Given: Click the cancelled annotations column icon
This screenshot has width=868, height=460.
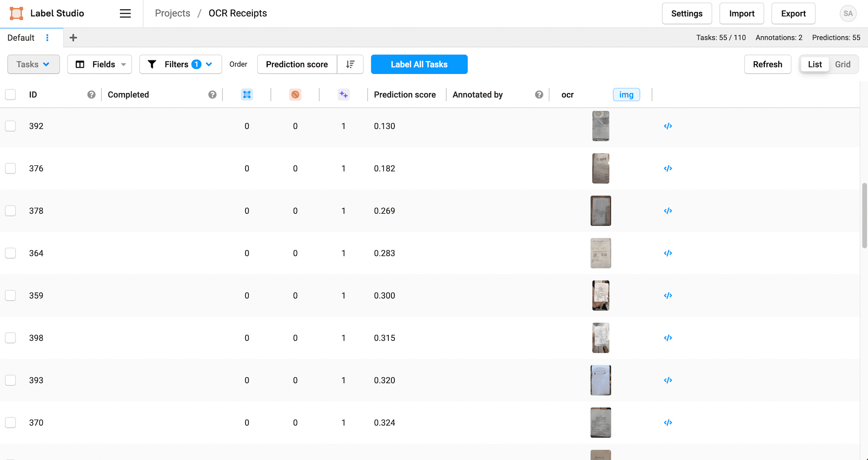Looking at the screenshot, I should pyautogui.click(x=295, y=95).
